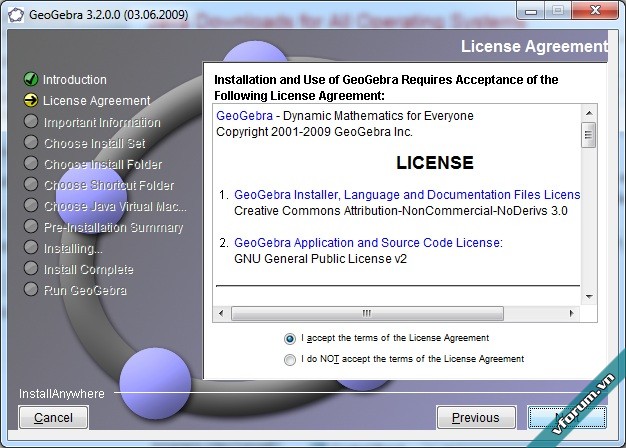The height and width of the screenshot is (448, 626).
Task: Click the GeoGebra title bar icon
Action: (16, 15)
